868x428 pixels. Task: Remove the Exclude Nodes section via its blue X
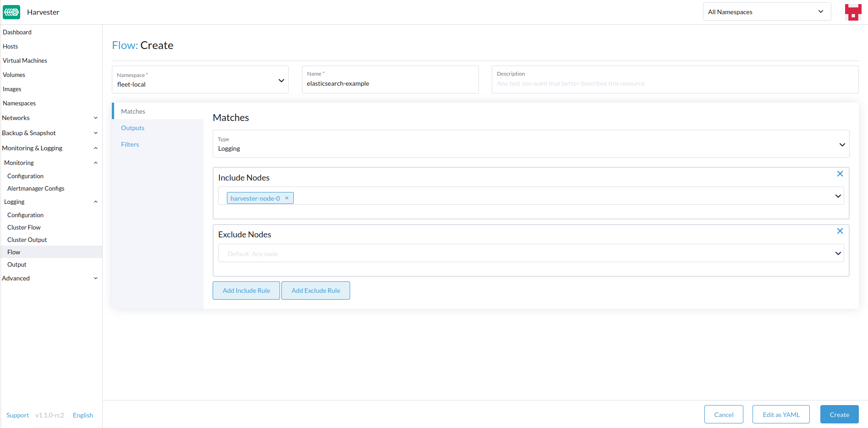click(x=840, y=231)
